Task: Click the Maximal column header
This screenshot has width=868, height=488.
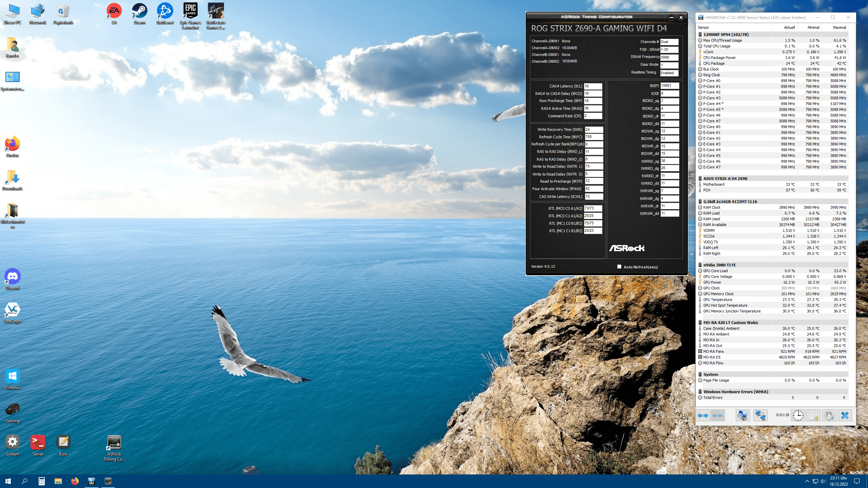Action: click(x=835, y=27)
